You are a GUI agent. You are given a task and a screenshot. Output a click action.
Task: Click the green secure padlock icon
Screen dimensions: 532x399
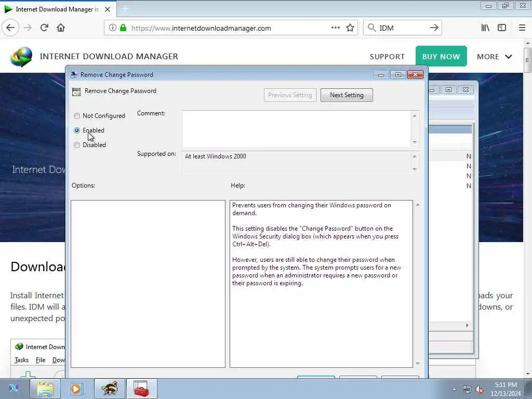(123, 28)
